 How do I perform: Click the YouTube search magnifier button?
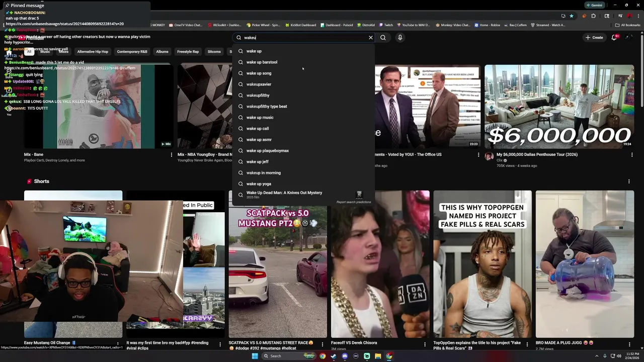(x=383, y=38)
